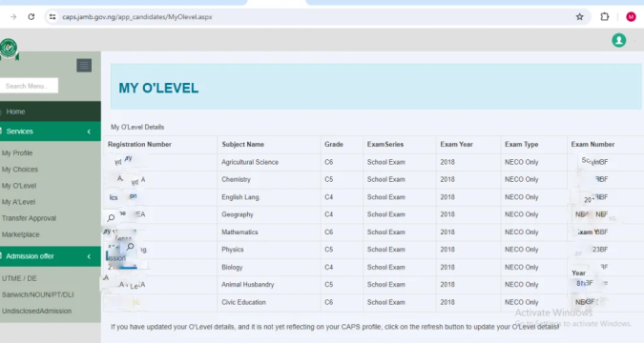Click the Grade column header

pyautogui.click(x=334, y=145)
